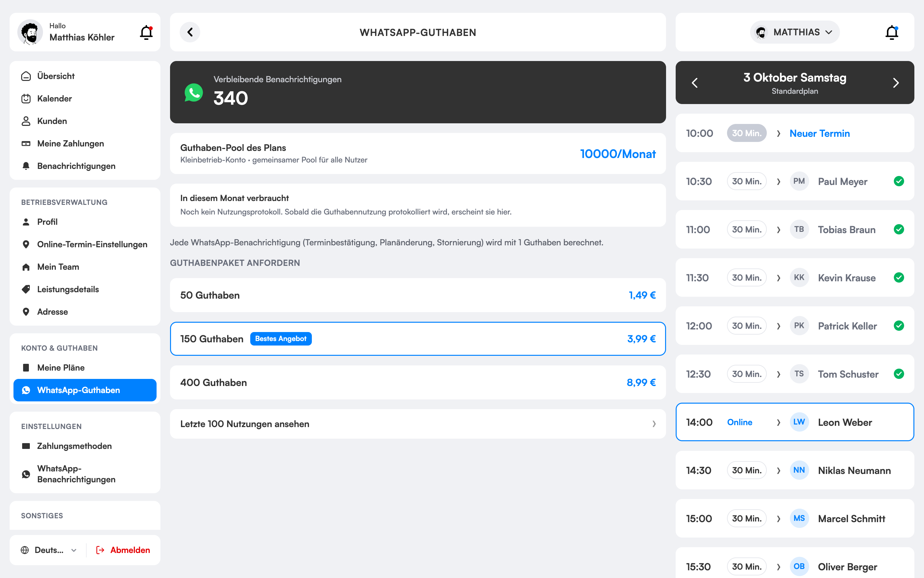Open the MATTHIAS user dropdown

coord(795,32)
